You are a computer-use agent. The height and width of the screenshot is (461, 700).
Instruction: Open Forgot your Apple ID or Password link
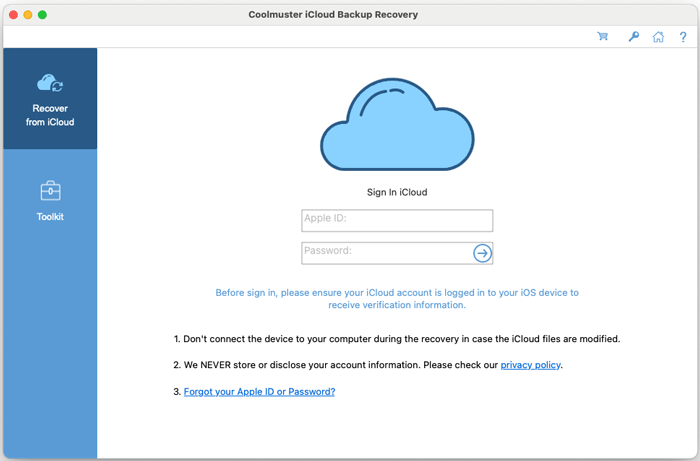(x=259, y=392)
